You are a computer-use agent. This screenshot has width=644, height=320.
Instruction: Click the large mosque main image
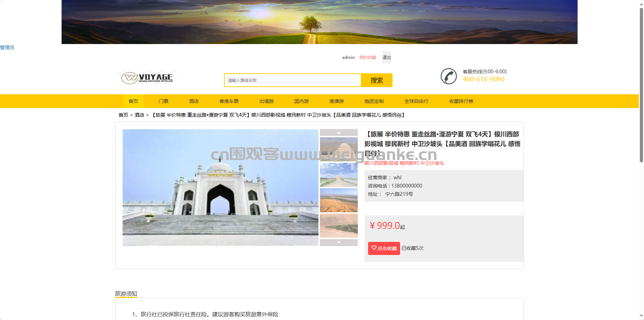click(221, 188)
